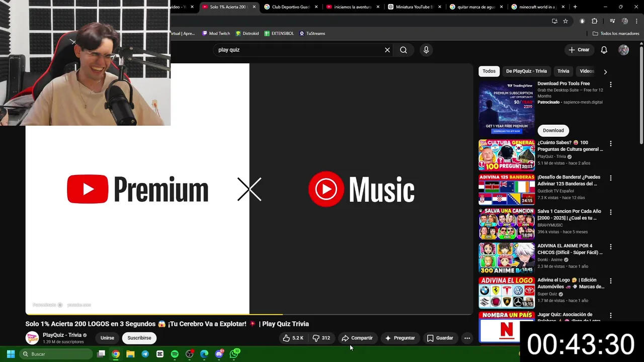Select the Videos filter chip
Viewport: 644px width, 362px height.
[587, 71]
